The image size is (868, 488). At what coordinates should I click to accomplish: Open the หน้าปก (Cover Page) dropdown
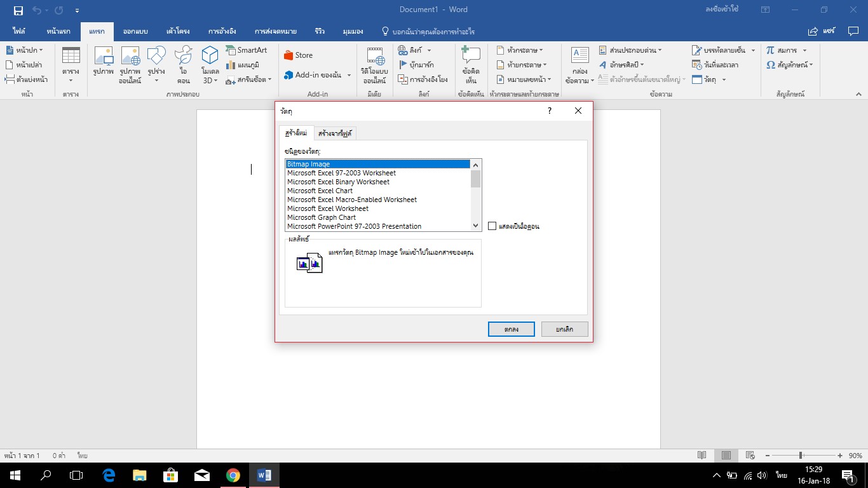pos(25,50)
